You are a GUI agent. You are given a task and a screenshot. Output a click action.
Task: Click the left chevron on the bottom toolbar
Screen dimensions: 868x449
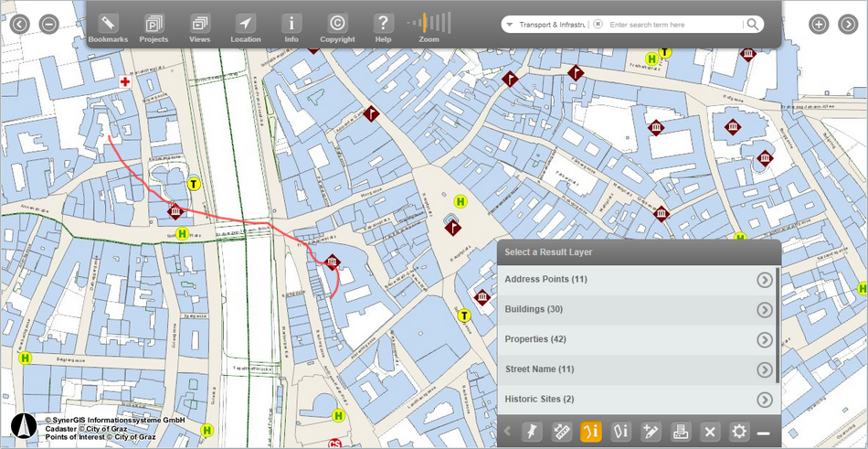(508, 431)
